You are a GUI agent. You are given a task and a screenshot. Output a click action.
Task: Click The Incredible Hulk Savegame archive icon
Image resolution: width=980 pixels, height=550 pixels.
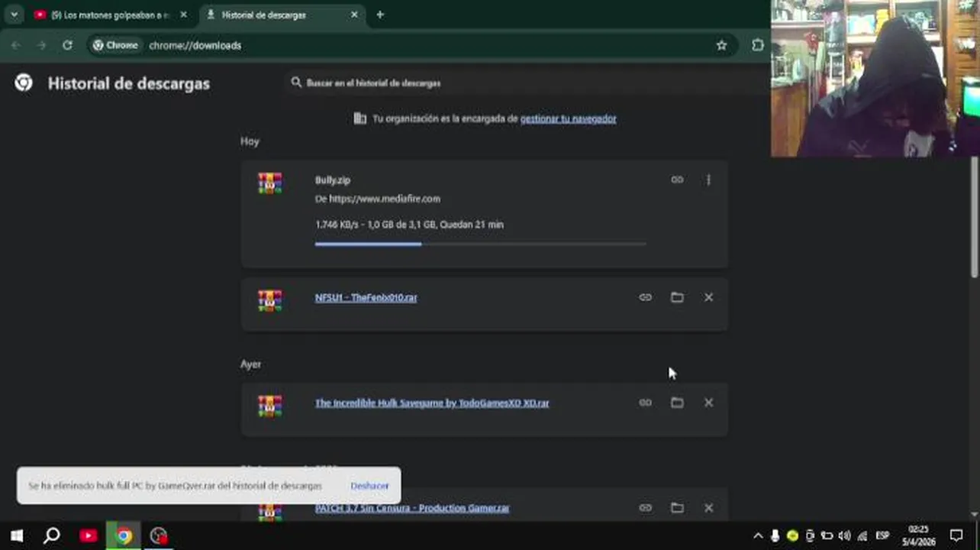coord(269,406)
